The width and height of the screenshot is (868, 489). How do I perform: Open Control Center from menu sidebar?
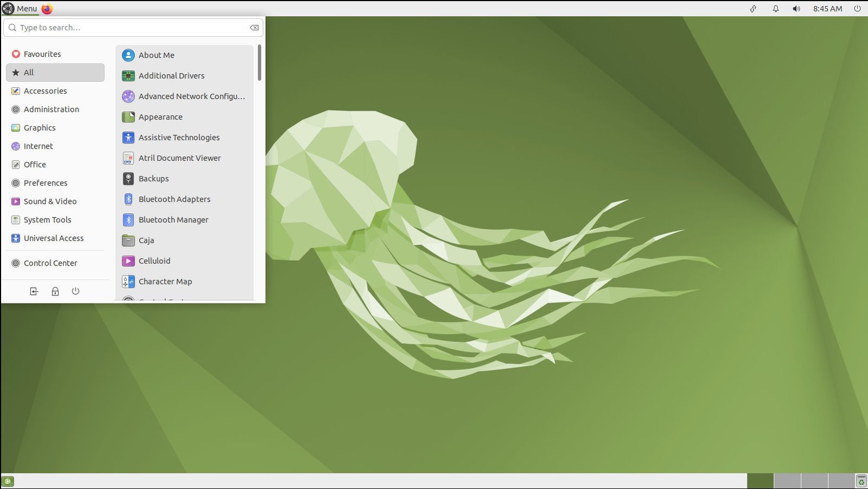point(50,263)
